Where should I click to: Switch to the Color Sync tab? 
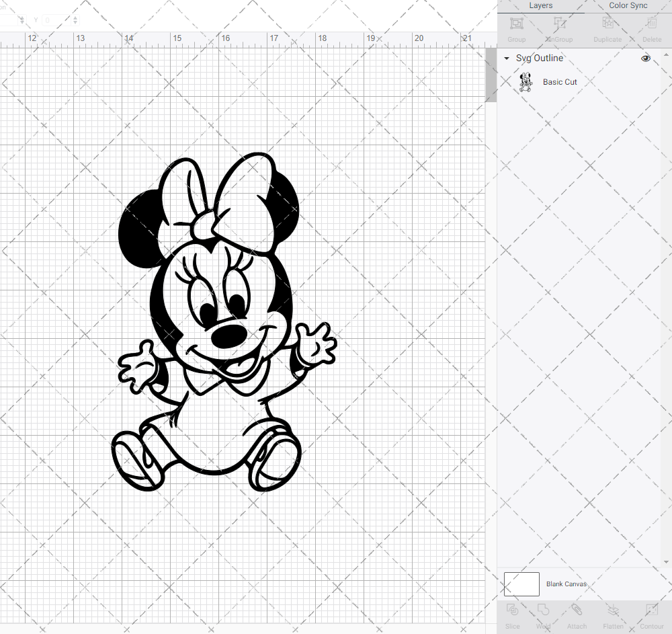pos(628,5)
